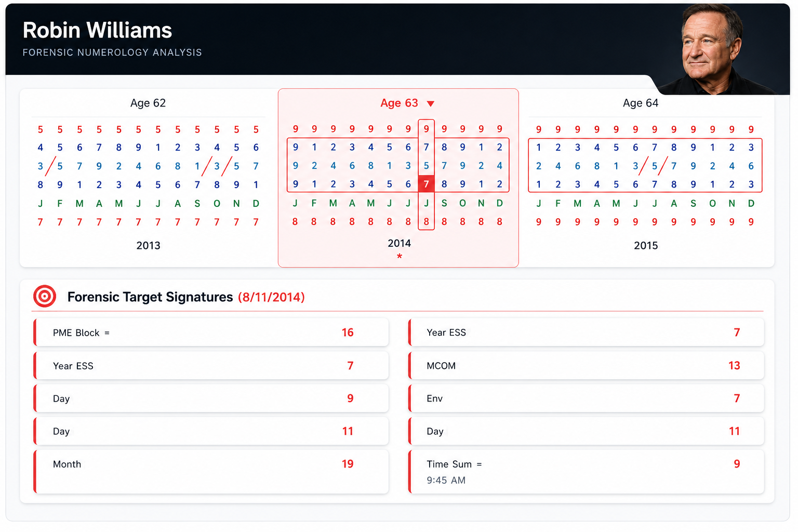Image resolution: width=798 pixels, height=532 pixels.
Task: Select the Age 64 column header
Action: [x=641, y=103]
